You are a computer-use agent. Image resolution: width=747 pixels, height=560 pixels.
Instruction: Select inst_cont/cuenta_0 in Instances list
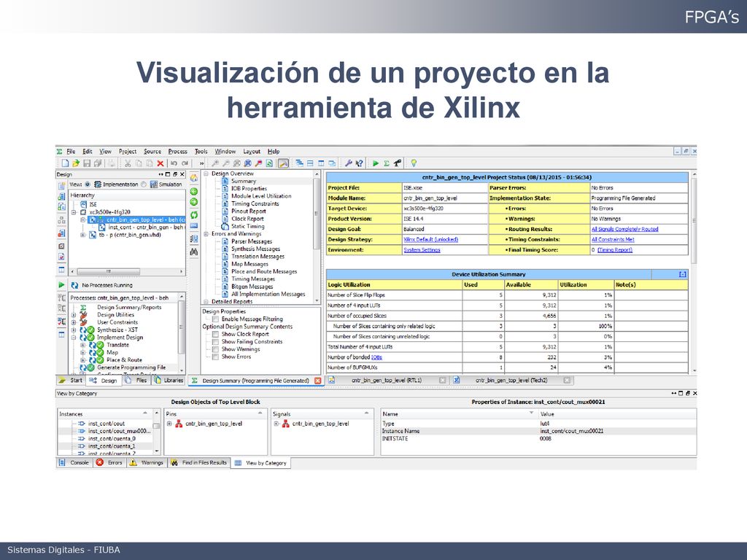pos(112,438)
